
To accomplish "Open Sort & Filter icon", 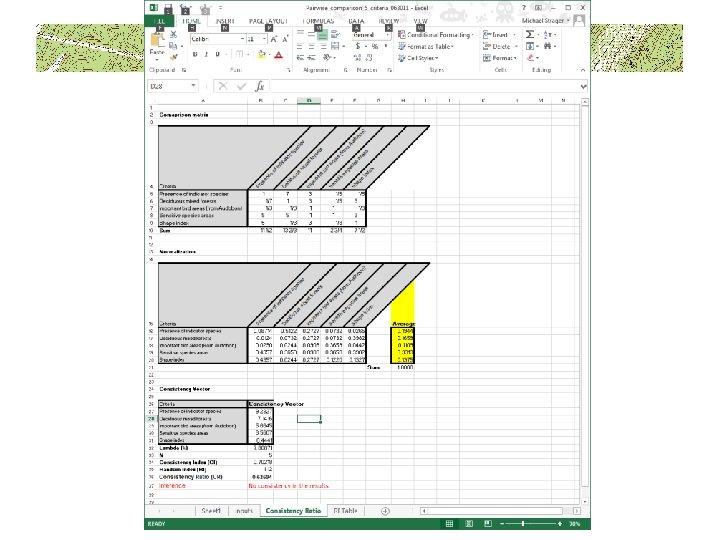I will point(547,34).
